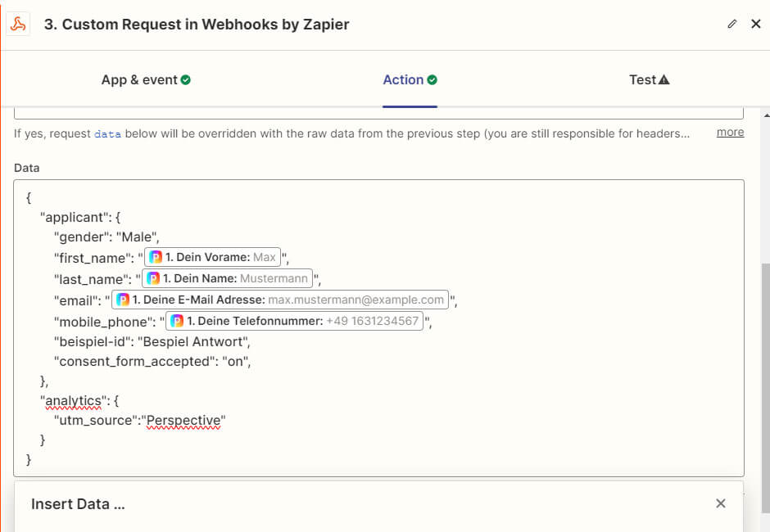Click the pencil icon to rename step

732,25
